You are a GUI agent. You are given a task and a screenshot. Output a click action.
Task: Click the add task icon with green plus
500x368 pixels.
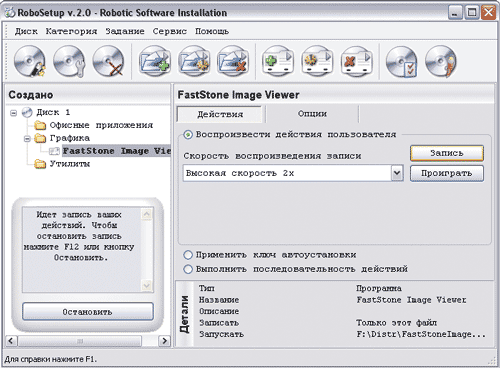278,62
